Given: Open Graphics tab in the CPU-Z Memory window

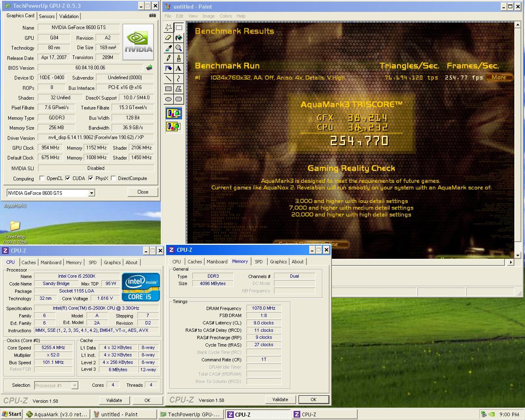Looking at the screenshot, I should coord(278,262).
